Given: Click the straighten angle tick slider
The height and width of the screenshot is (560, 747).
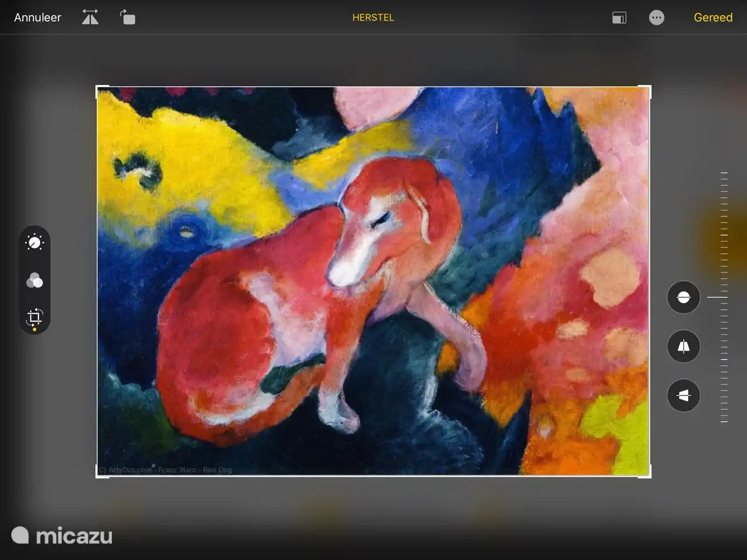Looking at the screenshot, I should [x=724, y=297].
